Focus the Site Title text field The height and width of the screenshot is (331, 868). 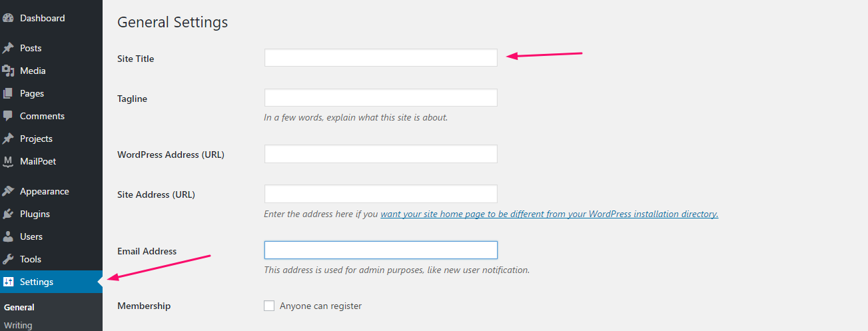[x=381, y=58]
